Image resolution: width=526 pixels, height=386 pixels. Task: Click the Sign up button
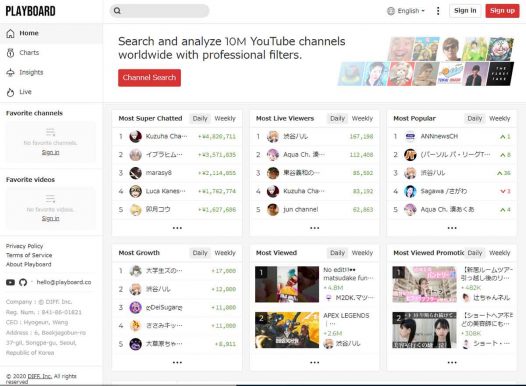(x=502, y=11)
